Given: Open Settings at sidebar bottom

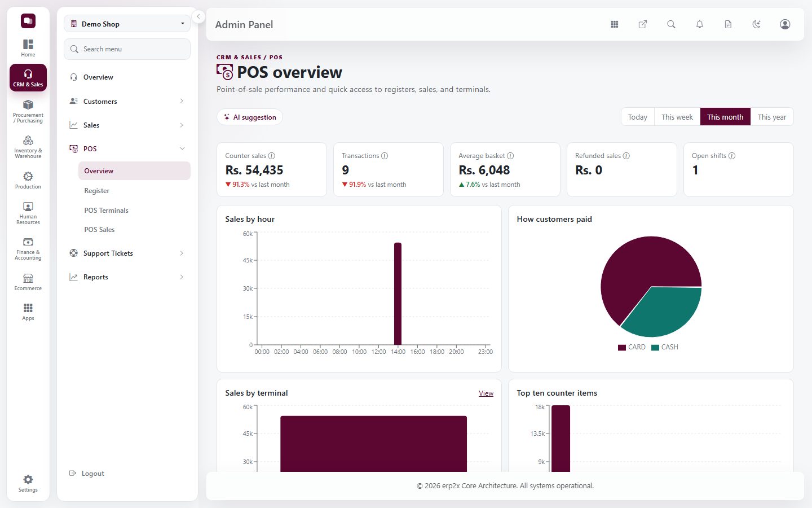Looking at the screenshot, I should click(x=28, y=483).
